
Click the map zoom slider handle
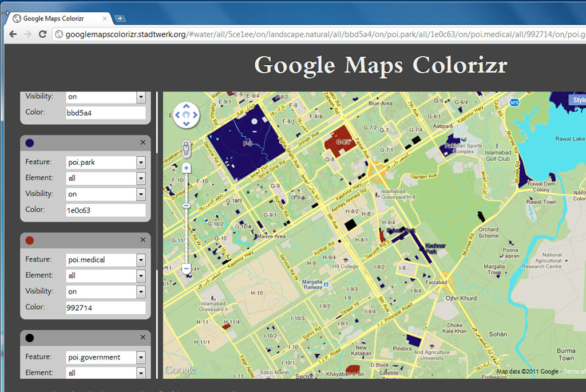coord(186,206)
